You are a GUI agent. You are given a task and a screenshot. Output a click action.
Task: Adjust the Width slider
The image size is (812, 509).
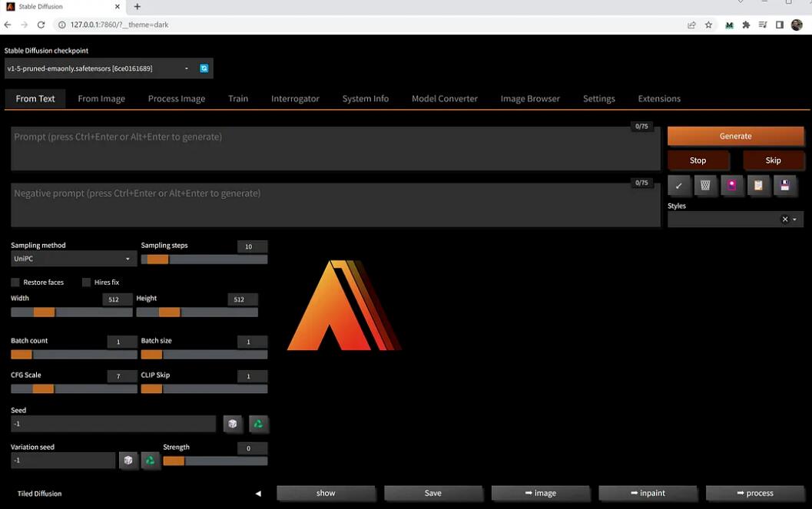pyautogui.click(x=71, y=312)
